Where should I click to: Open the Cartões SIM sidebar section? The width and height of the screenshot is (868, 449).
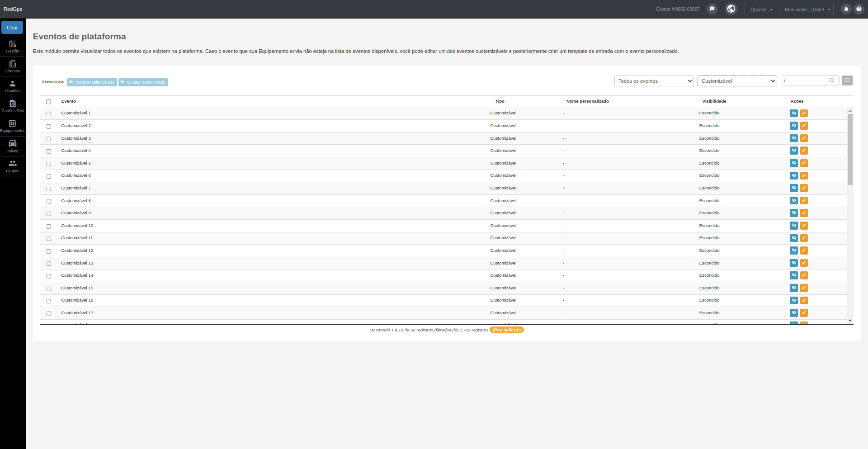13,107
